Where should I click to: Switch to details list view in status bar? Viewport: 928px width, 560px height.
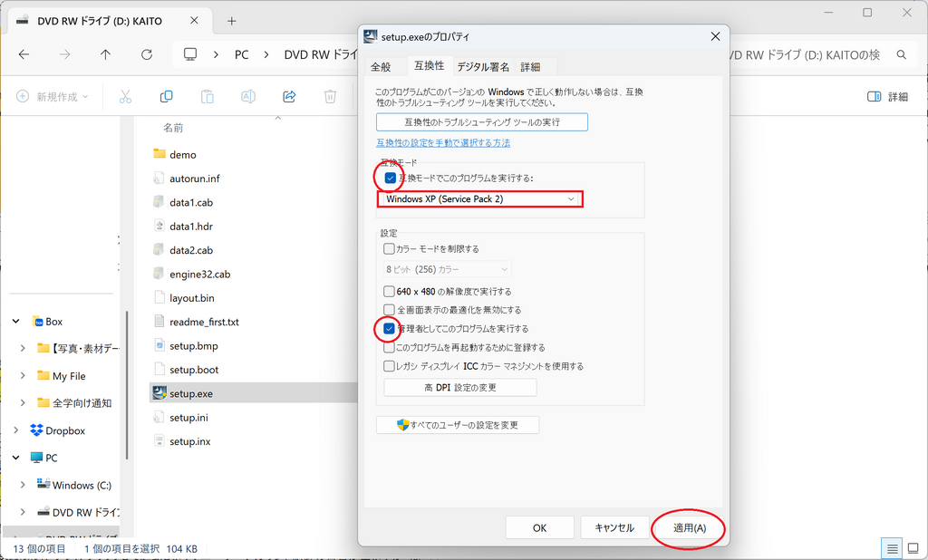pyautogui.click(x=893, y=549)
